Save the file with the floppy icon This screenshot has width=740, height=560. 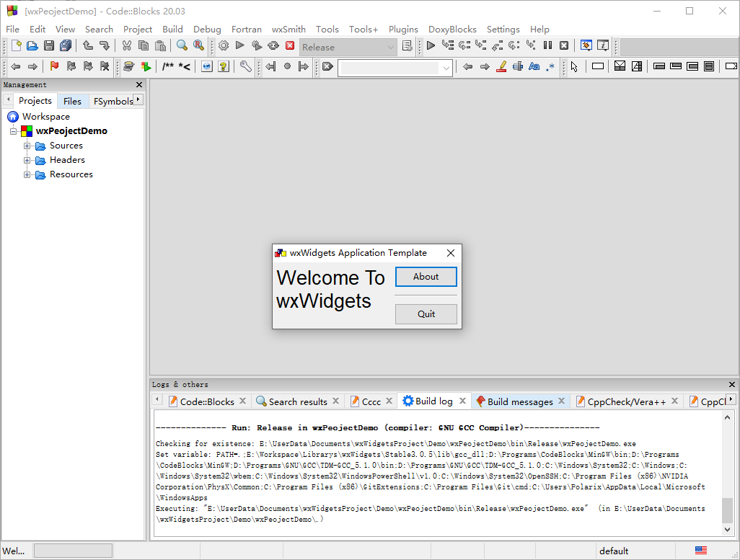click(x=48, y=45)
